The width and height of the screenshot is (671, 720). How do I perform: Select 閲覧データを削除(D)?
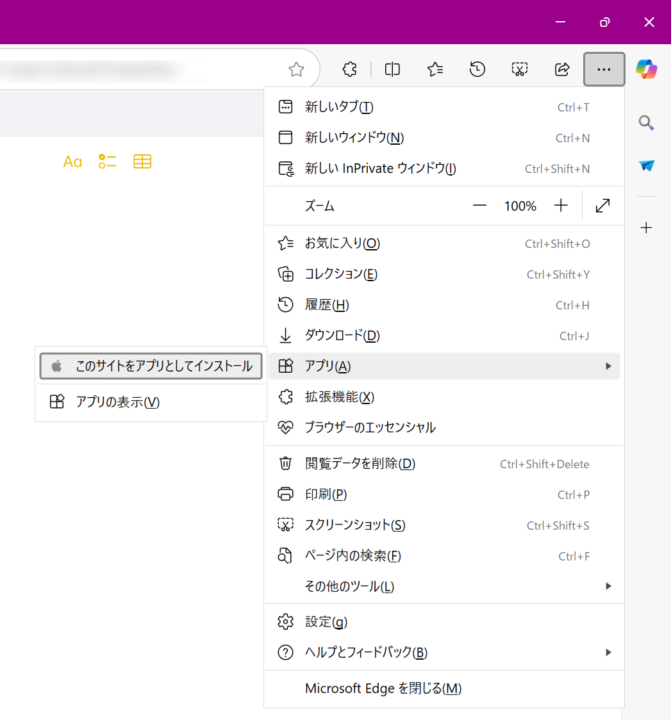pyautogui.click(x=444, y=464)
